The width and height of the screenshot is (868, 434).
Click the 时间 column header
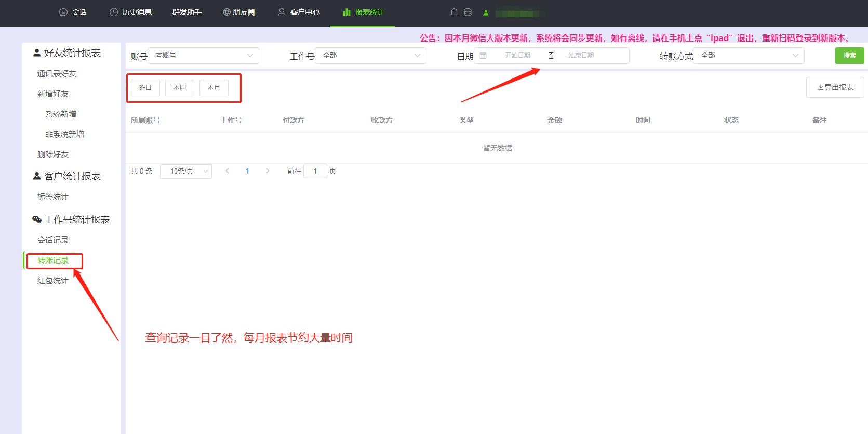(643, 120)
